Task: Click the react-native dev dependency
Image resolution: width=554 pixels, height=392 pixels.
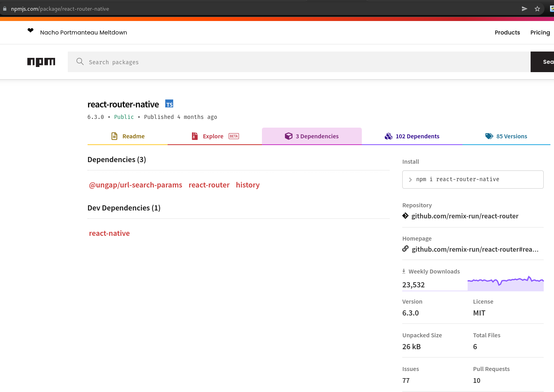Action: [109, 233]
